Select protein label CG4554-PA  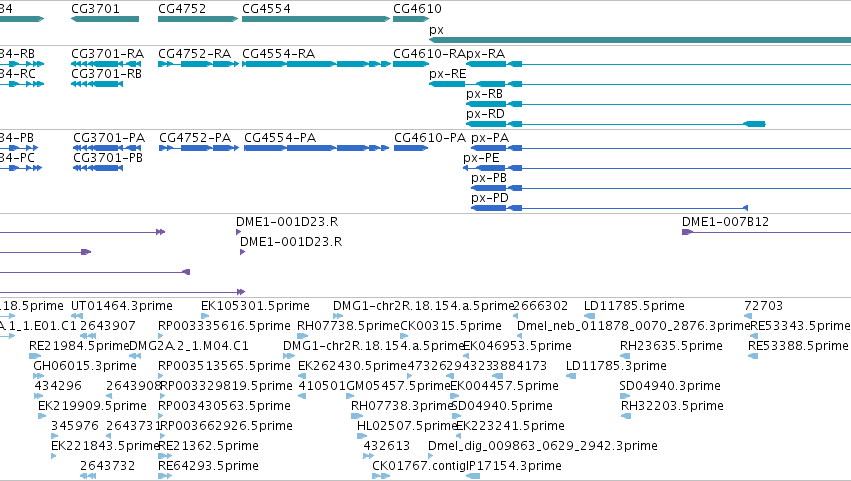[x=280, y=138]
